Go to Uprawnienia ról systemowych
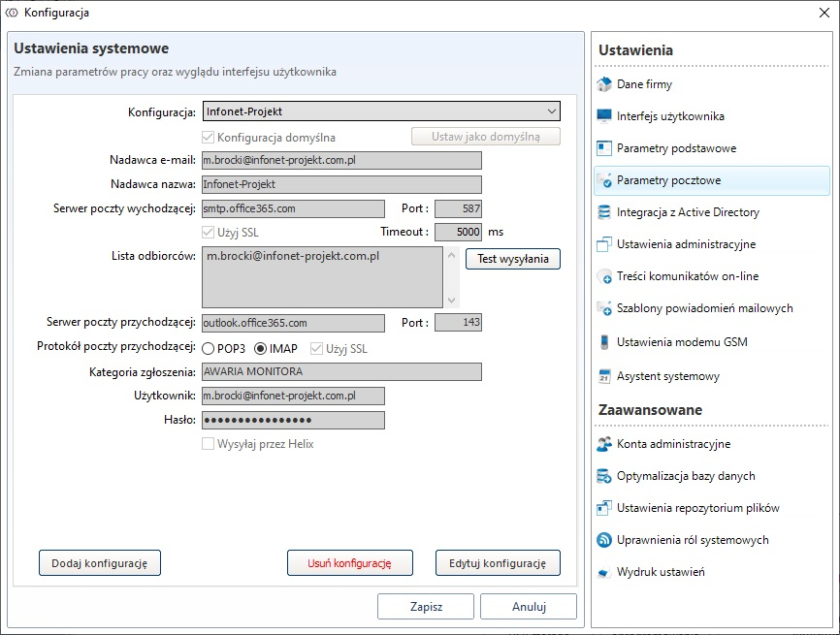This screenshot has height=635, width=840. click(693, 540)
